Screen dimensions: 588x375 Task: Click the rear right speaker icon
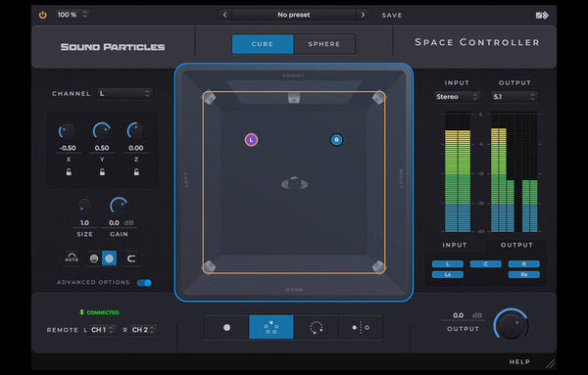378,266
